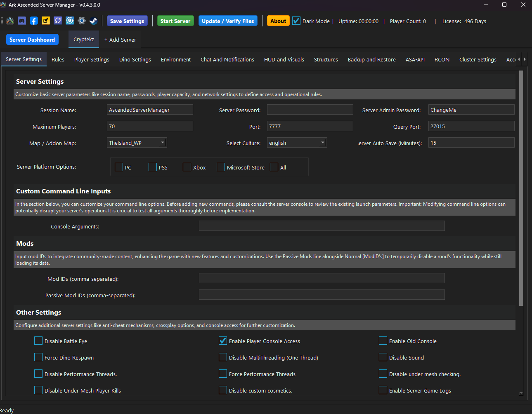
Task: Open the Chat And Notifications tab
Action: pos(227,59)
